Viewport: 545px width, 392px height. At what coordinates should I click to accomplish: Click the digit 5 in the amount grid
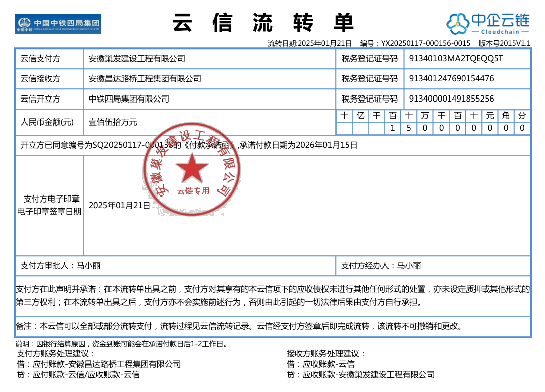[x=409, y=128]
